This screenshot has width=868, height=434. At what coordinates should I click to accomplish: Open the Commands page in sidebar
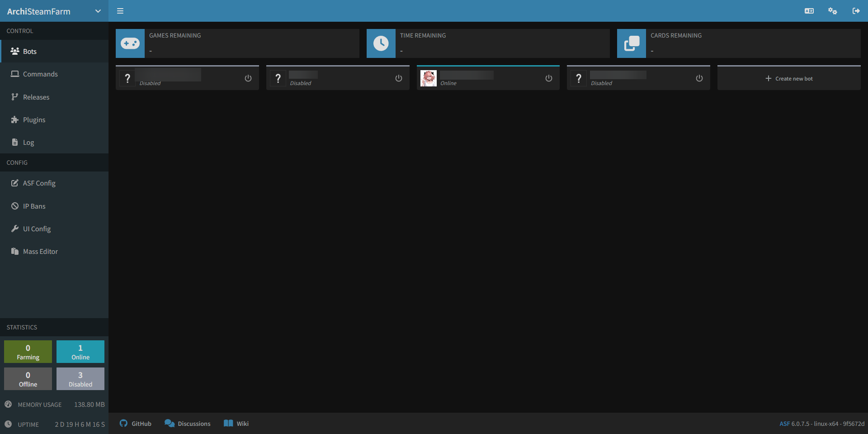click(x=54, y=74)
